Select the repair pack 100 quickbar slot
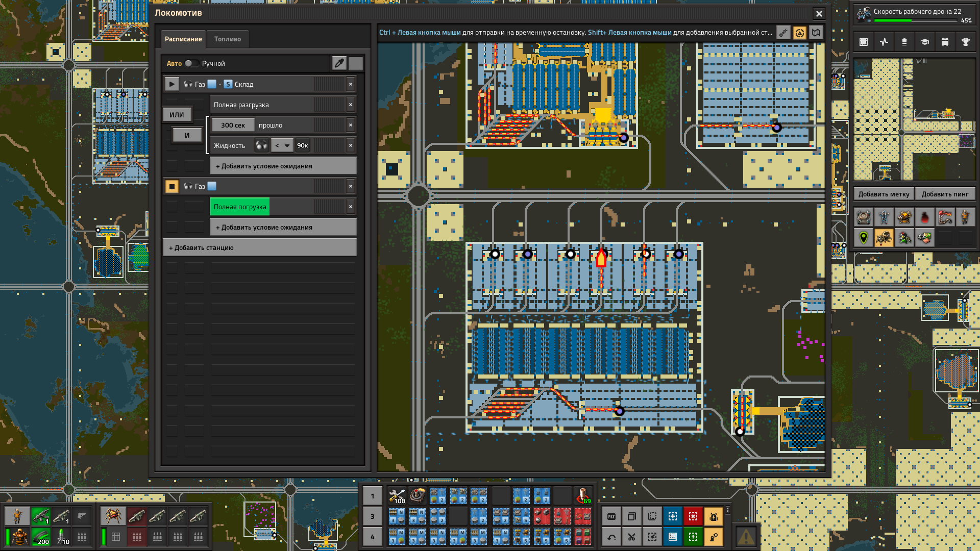The image size is (980, 551). click(x=397, y=496)
